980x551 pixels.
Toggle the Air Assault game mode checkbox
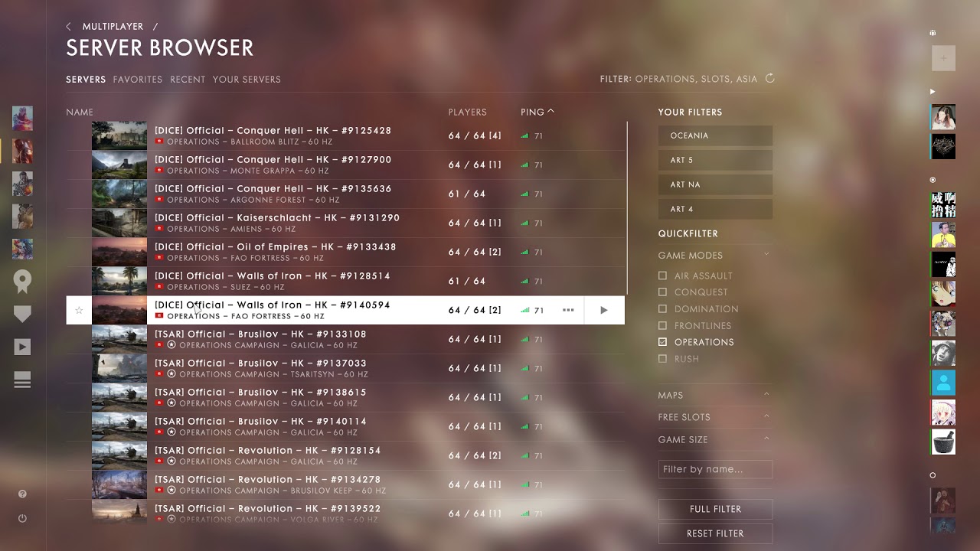[662, 275]
